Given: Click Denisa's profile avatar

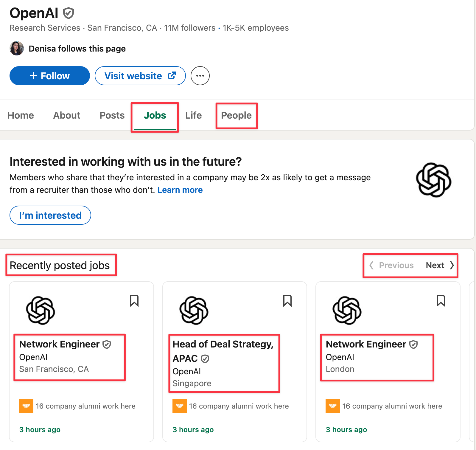Looking at the screenshot, I should (x=17, y=48).
